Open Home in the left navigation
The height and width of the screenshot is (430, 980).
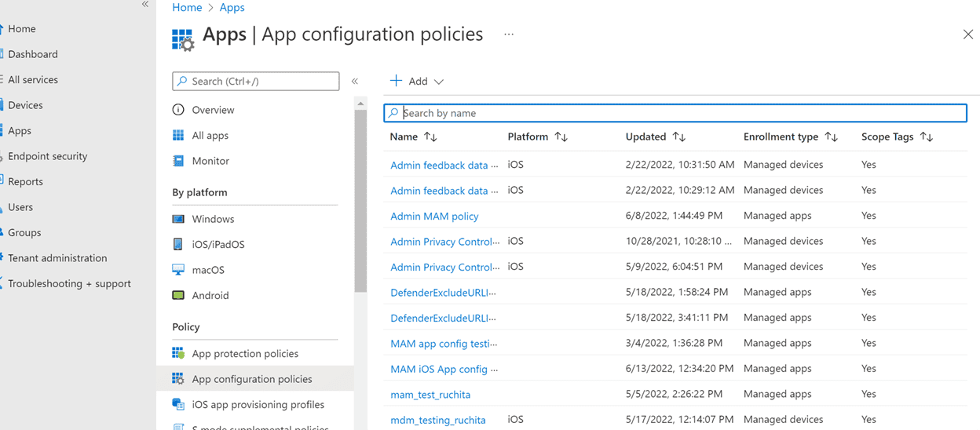[22, 29]
